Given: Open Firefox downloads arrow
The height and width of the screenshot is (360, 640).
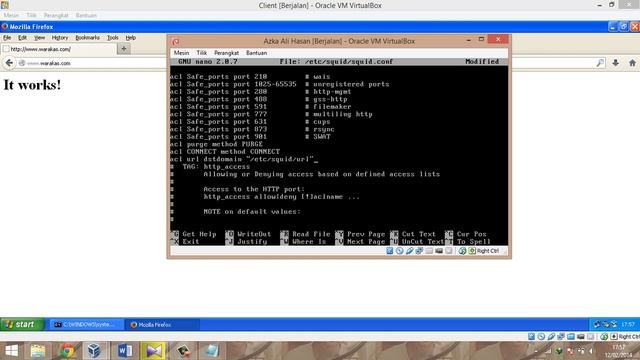Looking at the screenshot, I should (x=616, y=63).
